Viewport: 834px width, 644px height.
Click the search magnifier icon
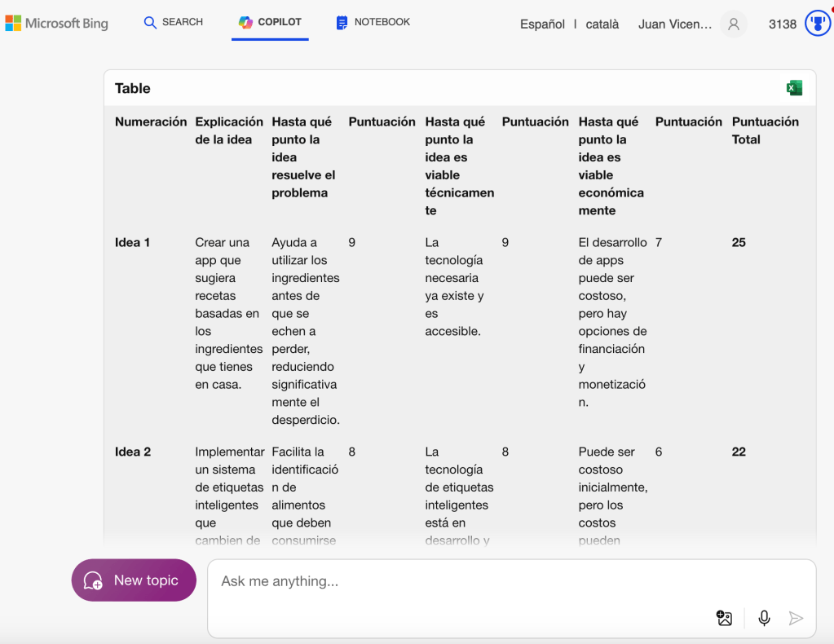tap(150, 23)
